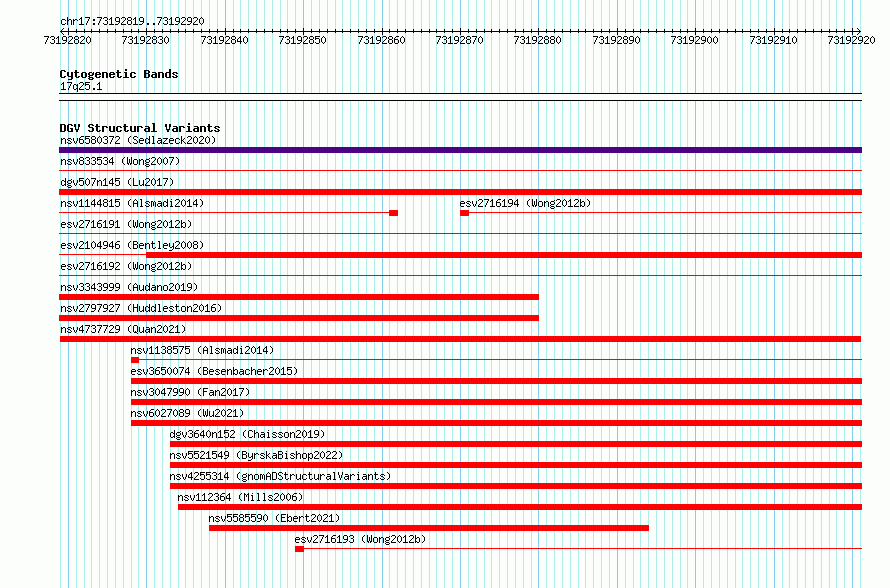Click the red bar under dgv3640n152 (Chaisson2019)
The width and height of the screenshot is (890, 588).
click(516, 444)
